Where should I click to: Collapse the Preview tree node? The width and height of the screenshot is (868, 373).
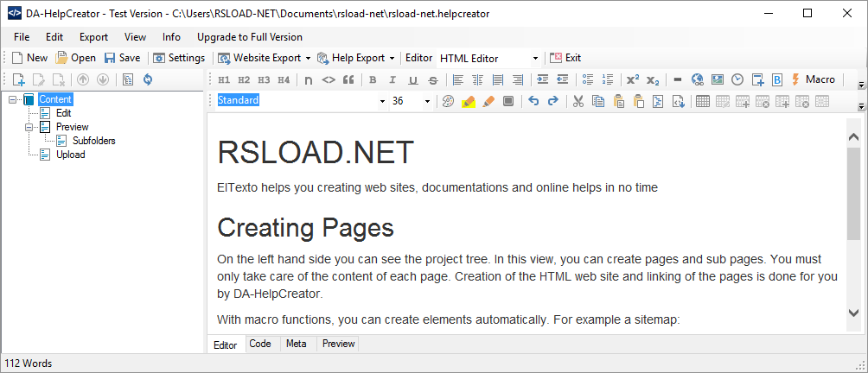(x=29, y=127)
